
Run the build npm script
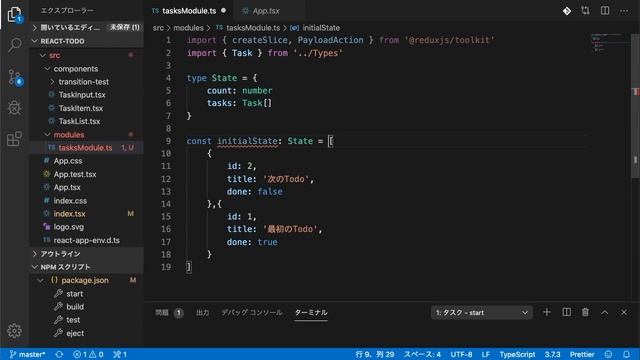75,307
